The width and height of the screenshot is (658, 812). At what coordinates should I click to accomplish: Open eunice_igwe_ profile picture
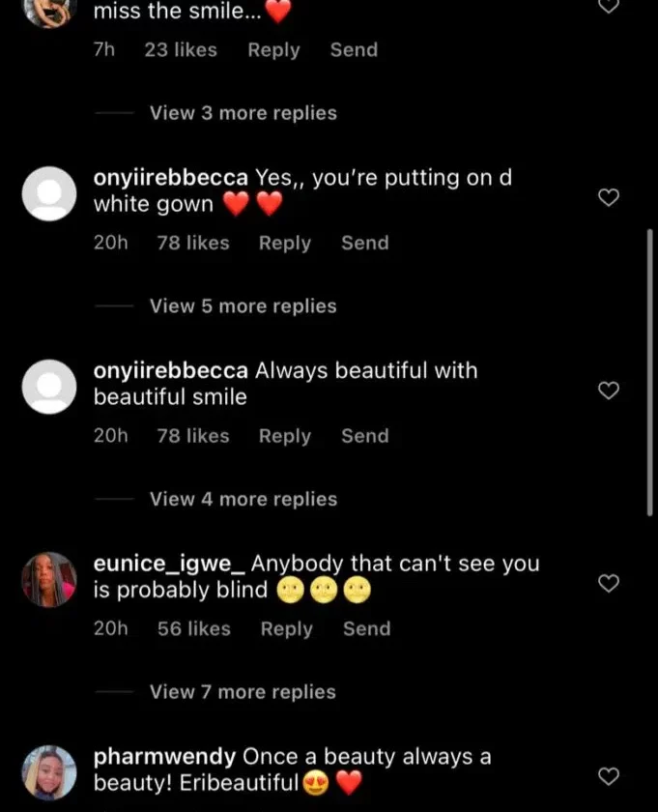pyautogui.click(x=48, y=579)
